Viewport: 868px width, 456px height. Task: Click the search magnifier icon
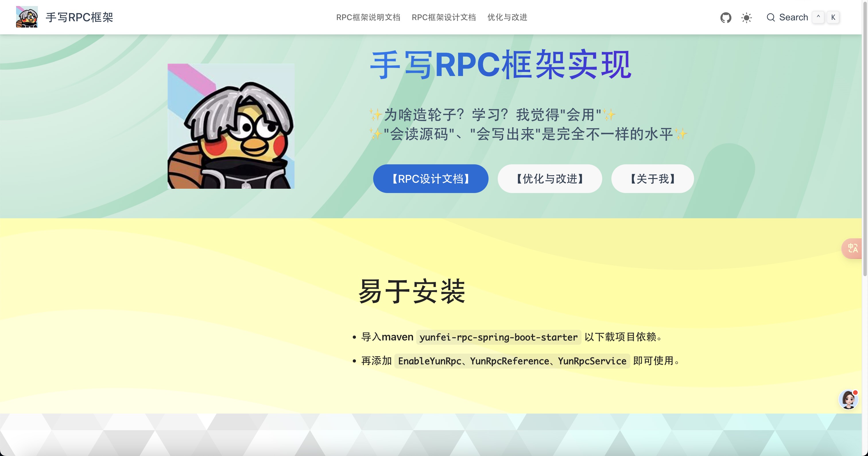[771, 17]
